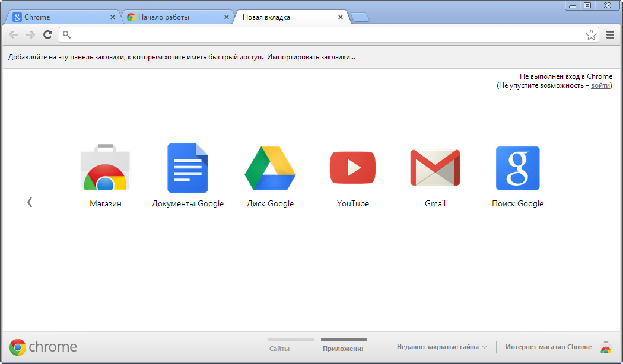The height and width of the screenshot is (364, 623).
Task: Switch to the Приложения view
Action: tap(344, 349)
